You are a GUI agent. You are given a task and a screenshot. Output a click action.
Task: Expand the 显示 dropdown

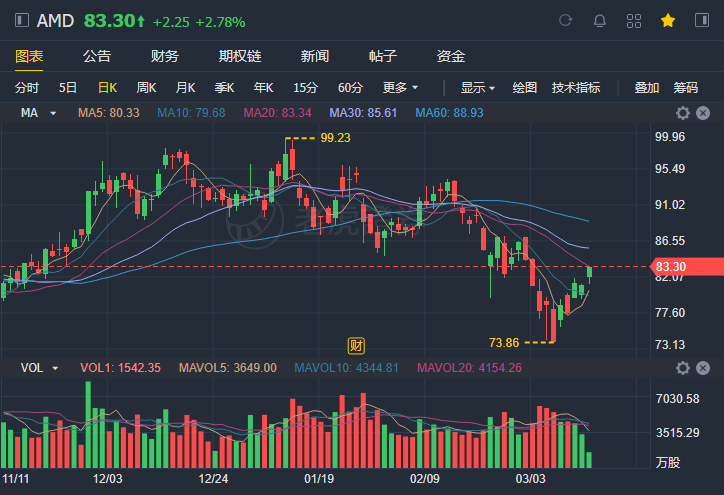478,87
